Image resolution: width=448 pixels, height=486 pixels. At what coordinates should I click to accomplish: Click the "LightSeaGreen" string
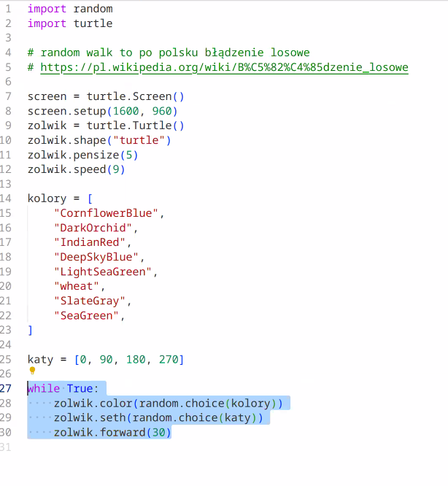click(x=103, y=271)
